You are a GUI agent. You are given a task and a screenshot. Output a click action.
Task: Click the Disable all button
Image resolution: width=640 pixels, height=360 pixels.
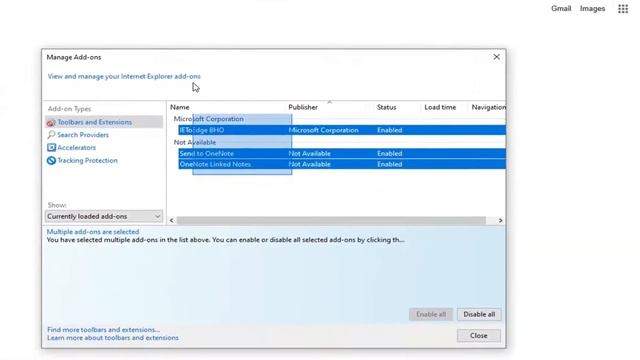(479, 314)
